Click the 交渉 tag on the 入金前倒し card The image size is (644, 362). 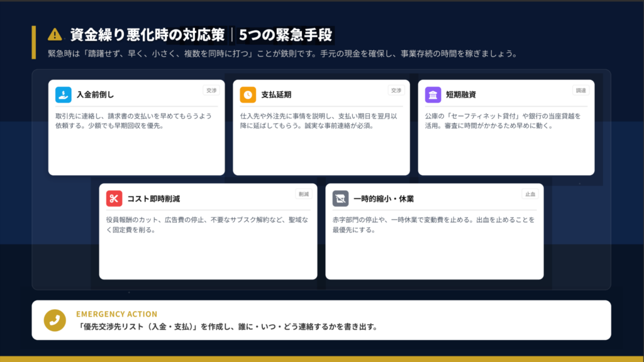tap(211, 90)
